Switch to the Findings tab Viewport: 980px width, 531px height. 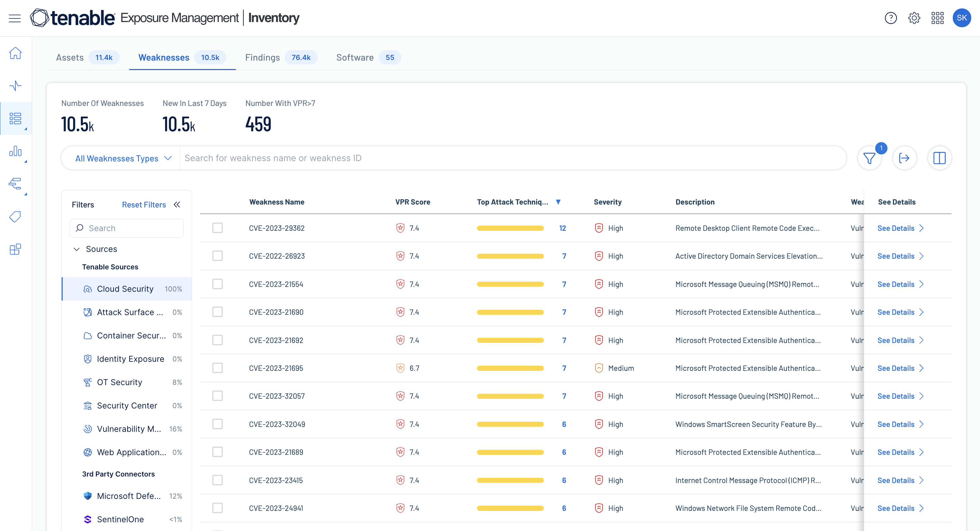click(x=262, y=57)
